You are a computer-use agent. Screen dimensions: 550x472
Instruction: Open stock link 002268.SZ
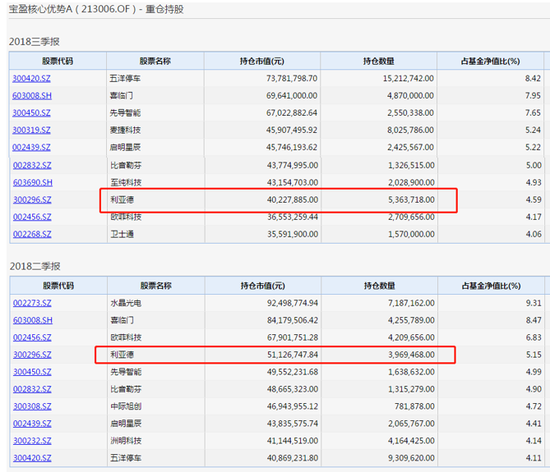[x=32, y=234]
